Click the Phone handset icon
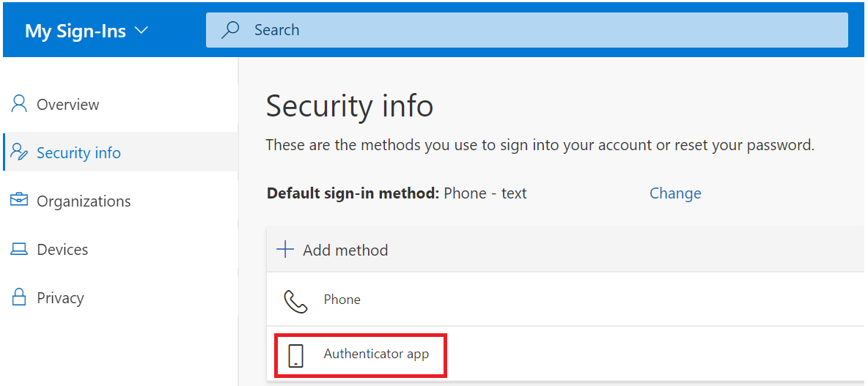The width and height of the screenshot is (868, 386). [295, 300]
